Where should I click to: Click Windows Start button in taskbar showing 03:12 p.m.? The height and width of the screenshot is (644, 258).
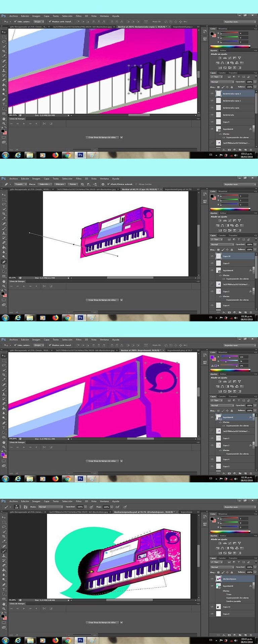click(x=5, y=155)
